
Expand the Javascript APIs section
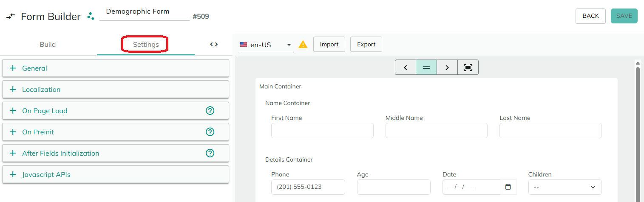click(116, 174)
